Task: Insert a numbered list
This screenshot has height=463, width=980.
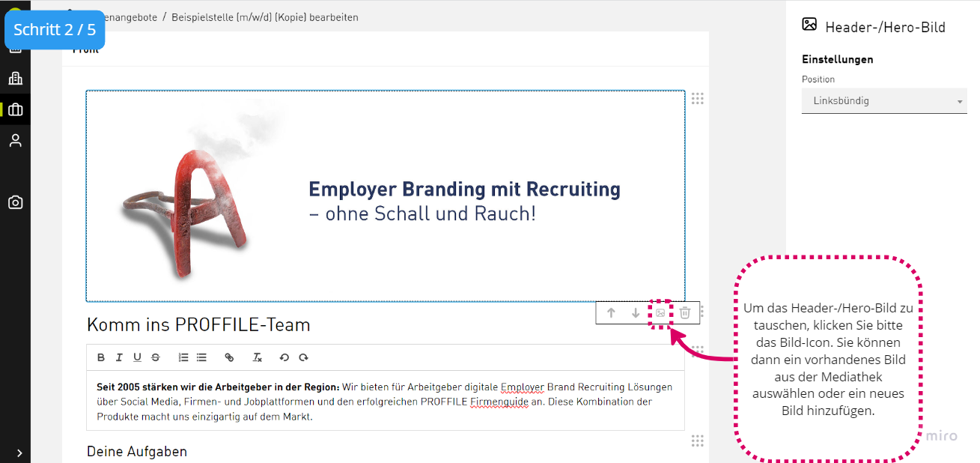Action: point(183,357)
